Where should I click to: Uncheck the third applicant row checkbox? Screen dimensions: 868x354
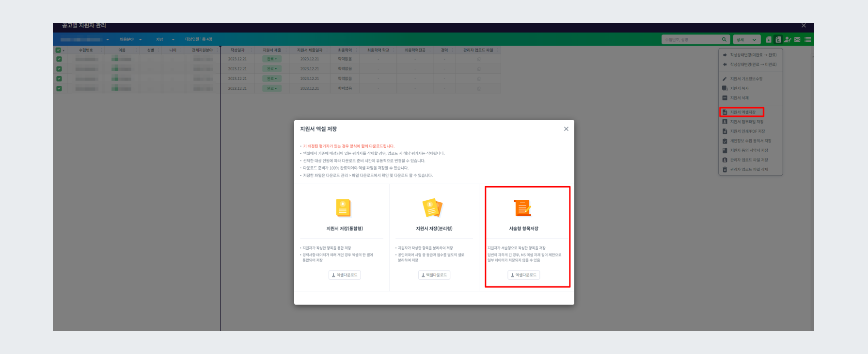[x=59, y=79]
